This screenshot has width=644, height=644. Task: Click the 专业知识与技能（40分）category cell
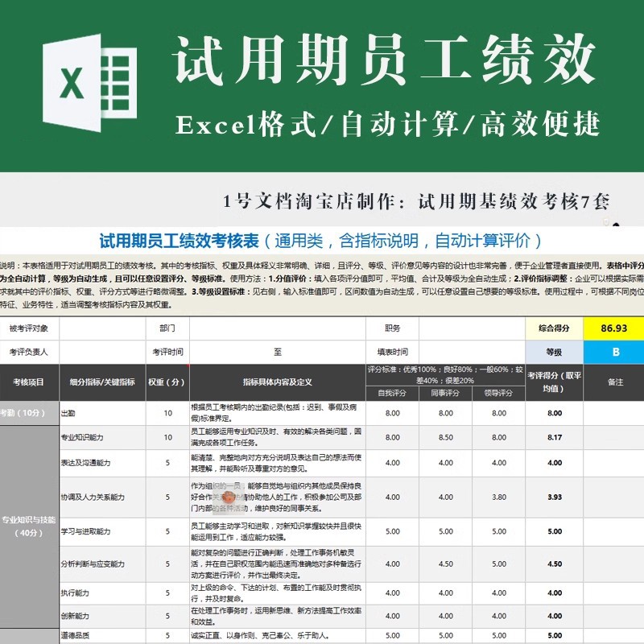click(29, 526)
